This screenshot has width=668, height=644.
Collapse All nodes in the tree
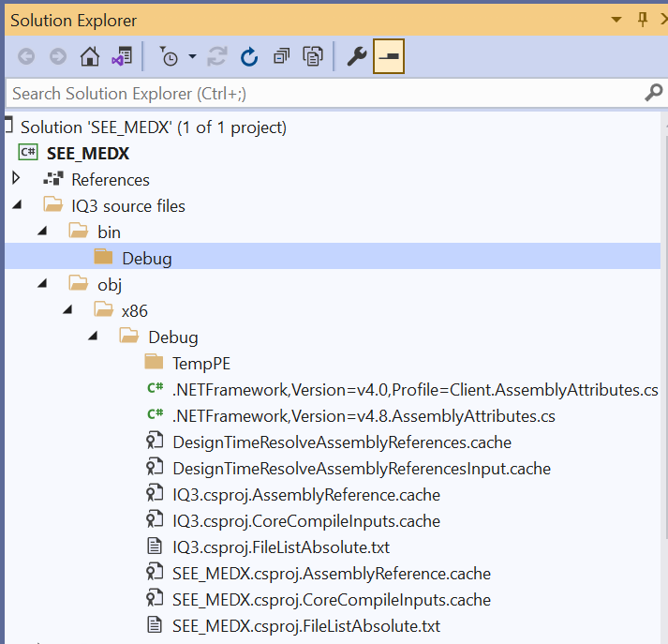tap(281, 56)
